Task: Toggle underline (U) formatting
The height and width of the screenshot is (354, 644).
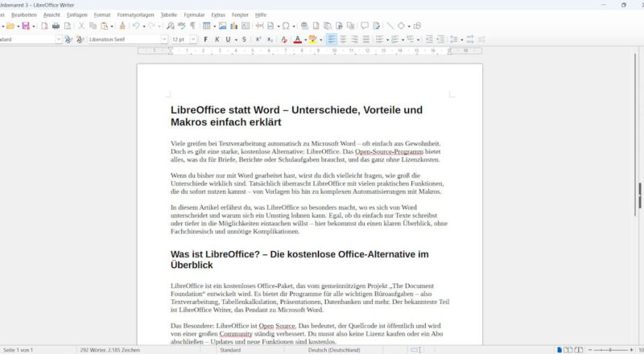Action: point(228,39)
